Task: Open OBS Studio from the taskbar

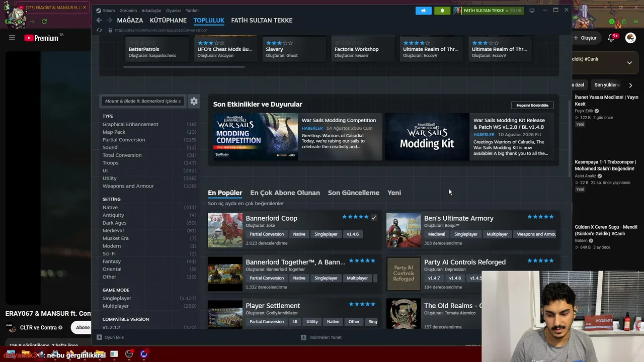Action: [129, 354]
